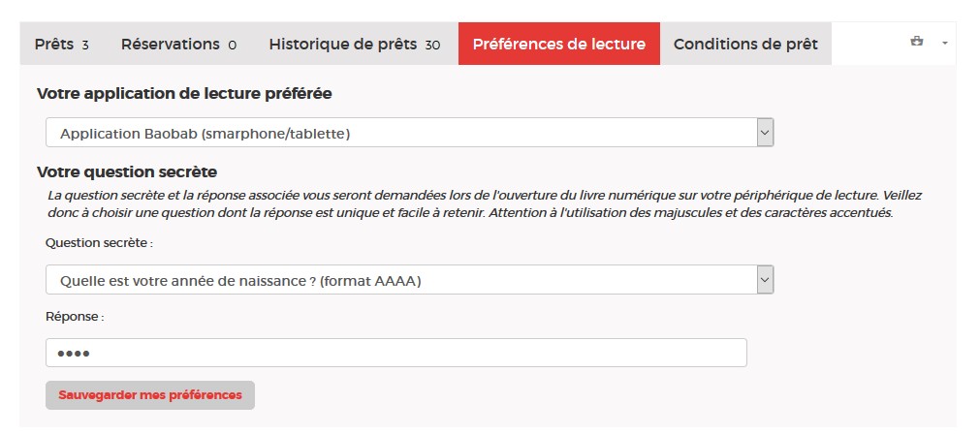Click the basket download icon
Screen dimensions: 980x435
[x=917, y=42]
